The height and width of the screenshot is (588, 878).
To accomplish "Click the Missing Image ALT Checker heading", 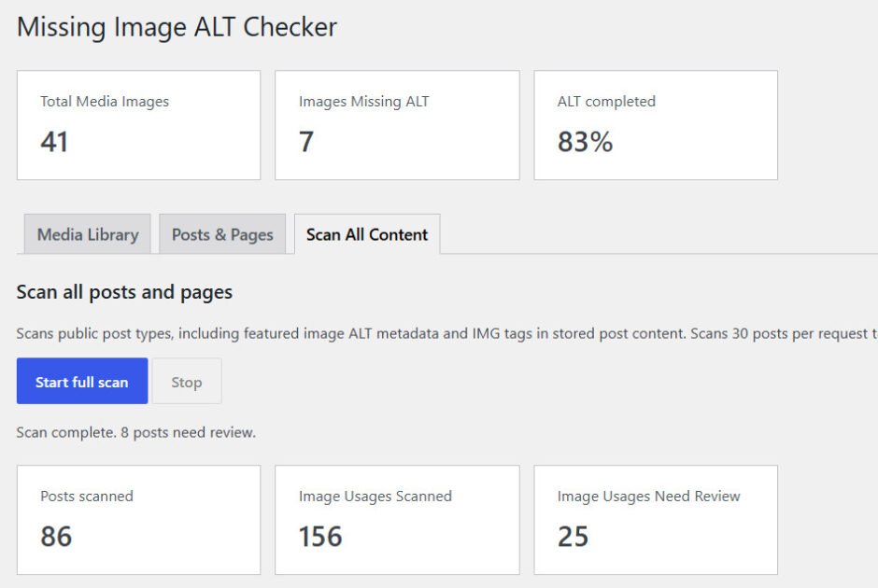I will (x=177, y=27).
